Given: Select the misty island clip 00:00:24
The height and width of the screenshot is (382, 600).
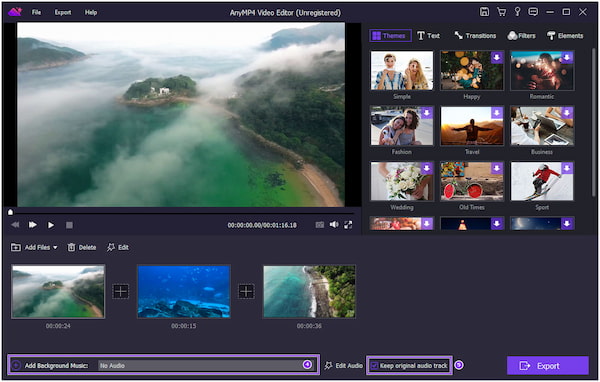Looking at the screenshot, I should click(x=58, y=292).
